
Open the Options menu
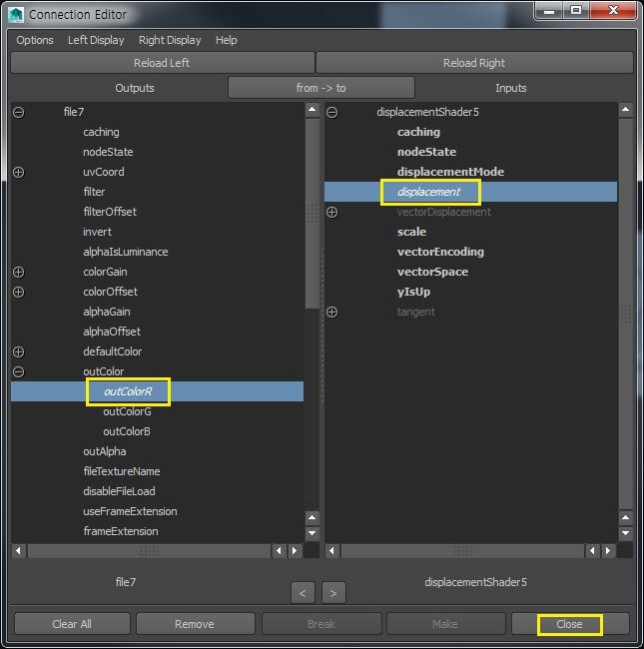35,40
